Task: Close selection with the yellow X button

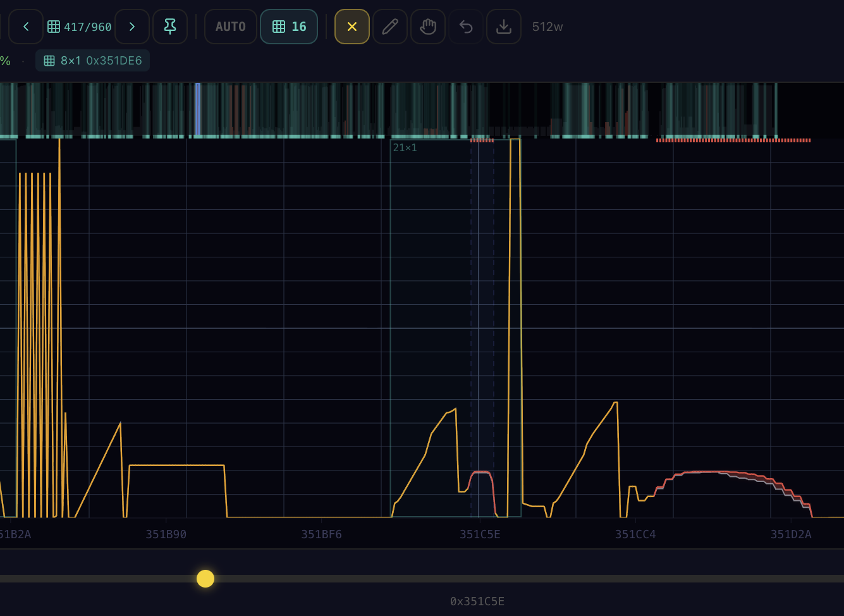Action: 352,27
